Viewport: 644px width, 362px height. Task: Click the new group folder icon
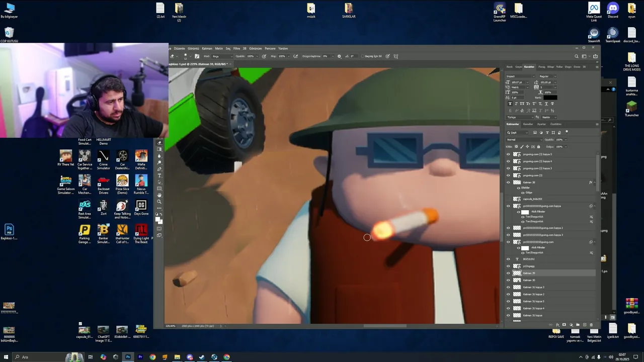(578, 325)
